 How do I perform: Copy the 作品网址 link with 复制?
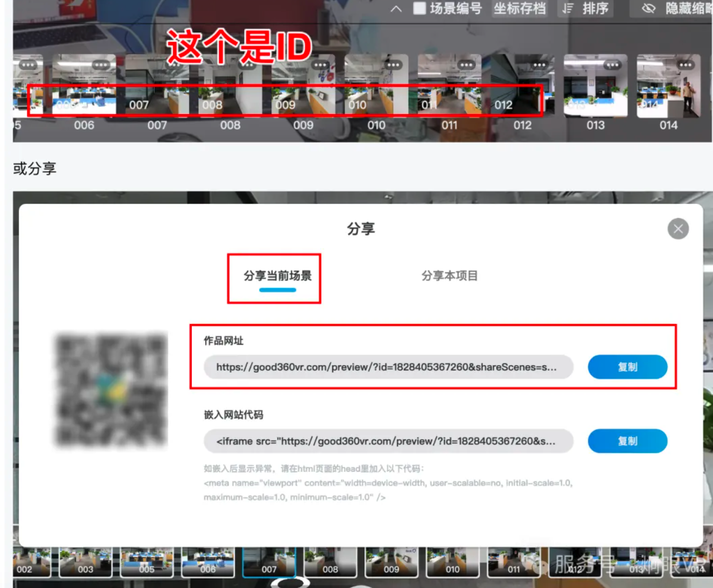627,367
